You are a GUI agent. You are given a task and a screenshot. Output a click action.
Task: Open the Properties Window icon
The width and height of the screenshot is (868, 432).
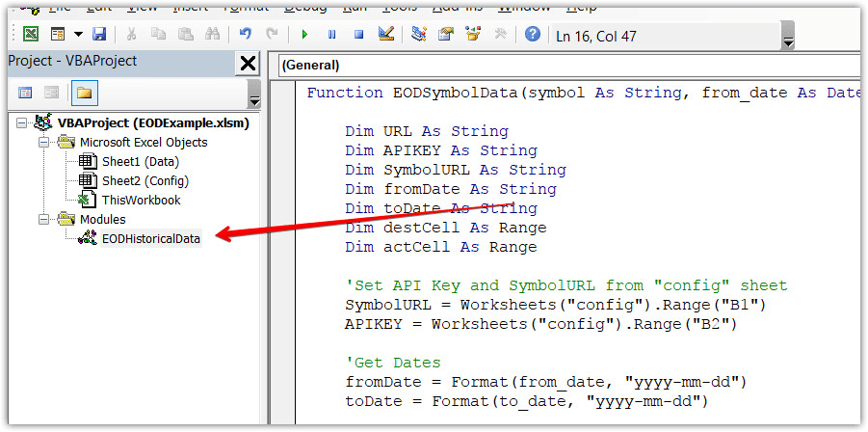(446, 35)
